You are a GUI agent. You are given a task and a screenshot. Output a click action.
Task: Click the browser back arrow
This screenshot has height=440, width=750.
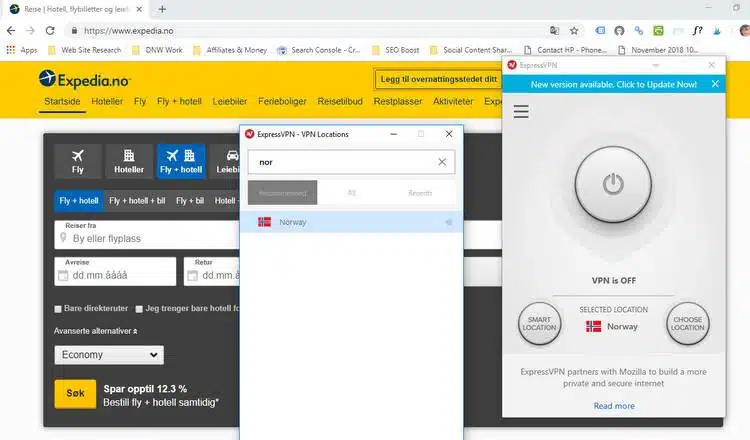[11, 31]
